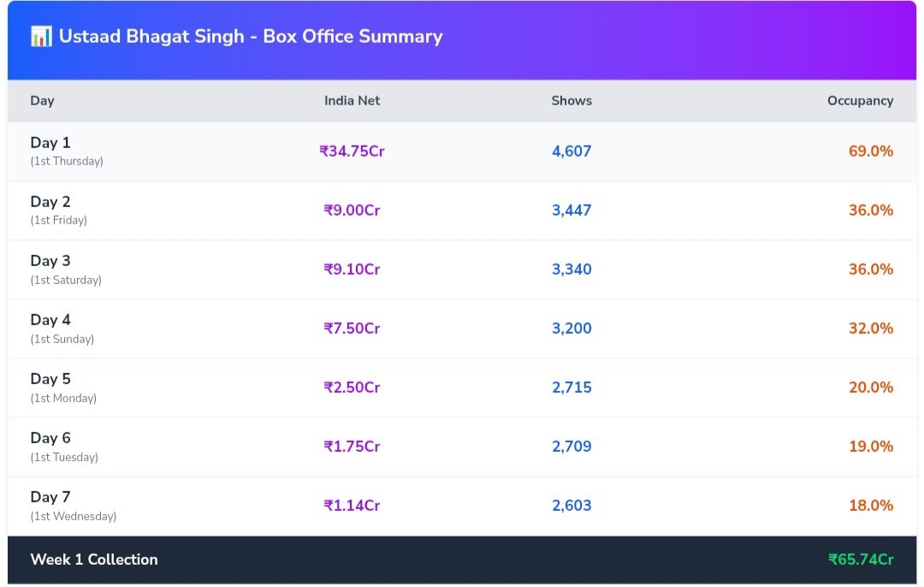Click the 19.0% occupancy for Day 6
924x587 pixels.
coord(870,447)
